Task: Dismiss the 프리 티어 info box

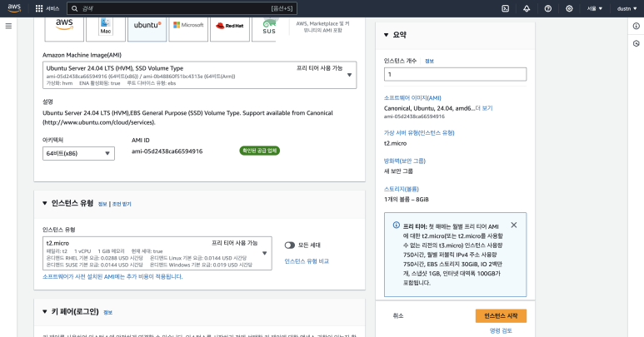Action: point(514,225)
